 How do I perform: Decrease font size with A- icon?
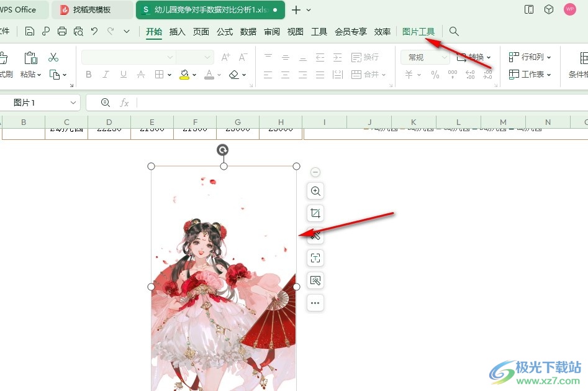[243, 57]
